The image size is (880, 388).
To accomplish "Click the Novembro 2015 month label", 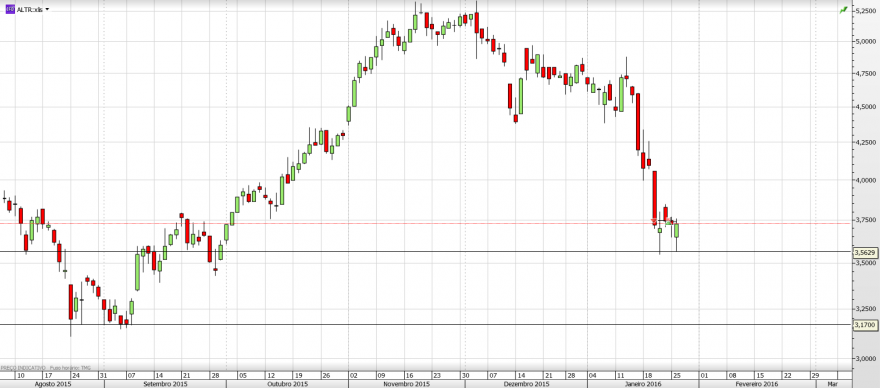I will [x=406, y=384].
